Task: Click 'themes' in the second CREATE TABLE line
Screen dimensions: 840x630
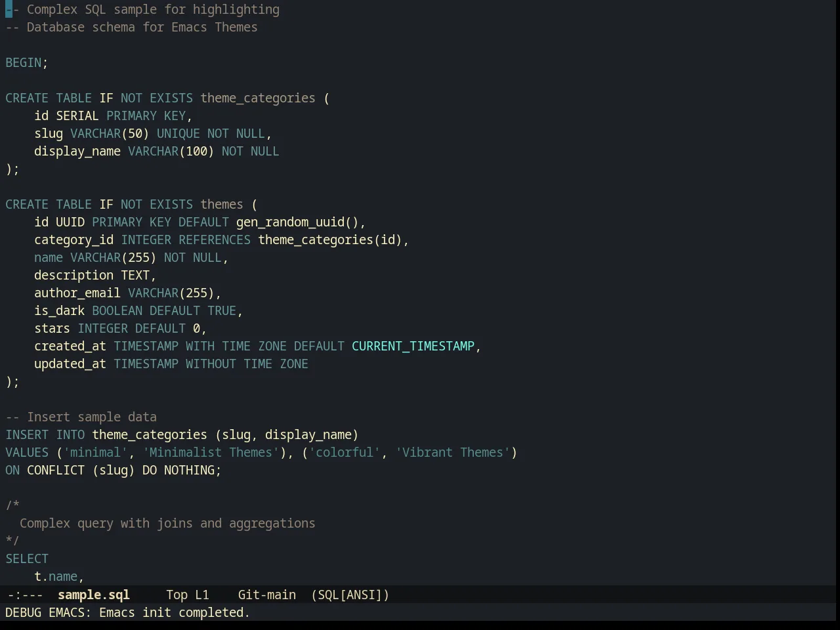Action: (222, 204)
